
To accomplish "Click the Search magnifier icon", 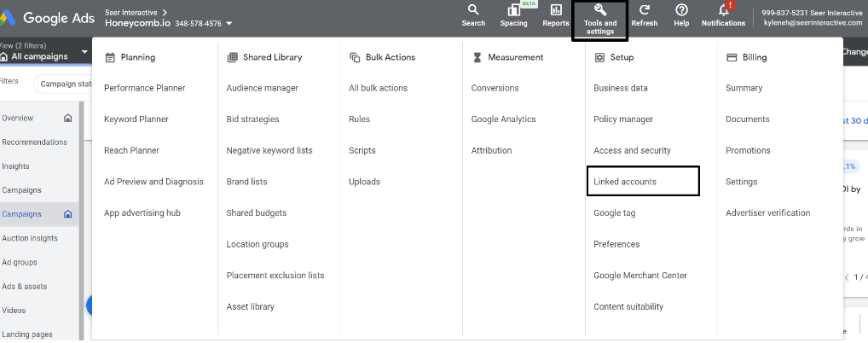I will 472,10.
